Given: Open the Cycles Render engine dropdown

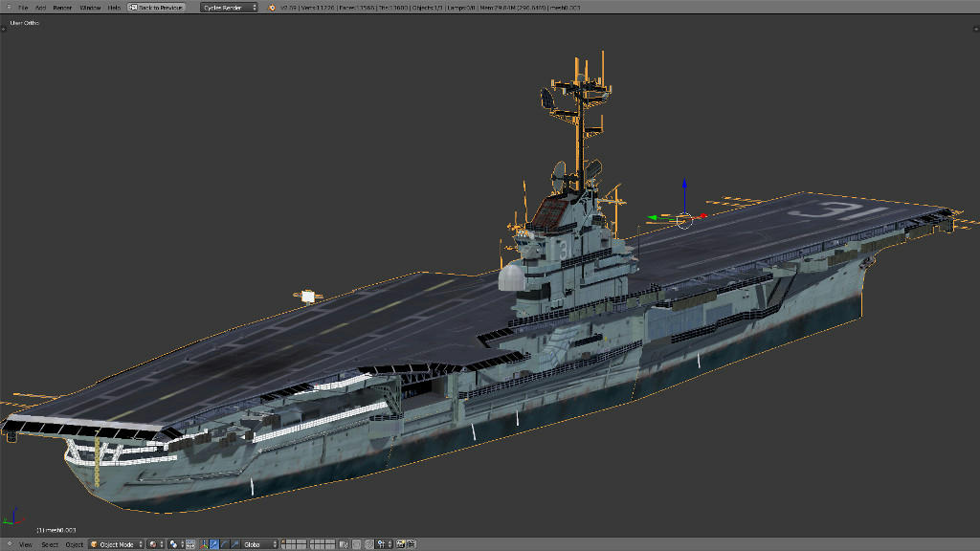Looking at the screenshot, I should tap(229, 7).
